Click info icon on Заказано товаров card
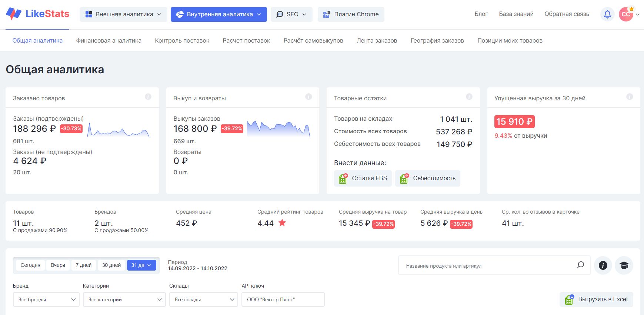Screen dimensions: 644x315 click(x=148, y=97)
